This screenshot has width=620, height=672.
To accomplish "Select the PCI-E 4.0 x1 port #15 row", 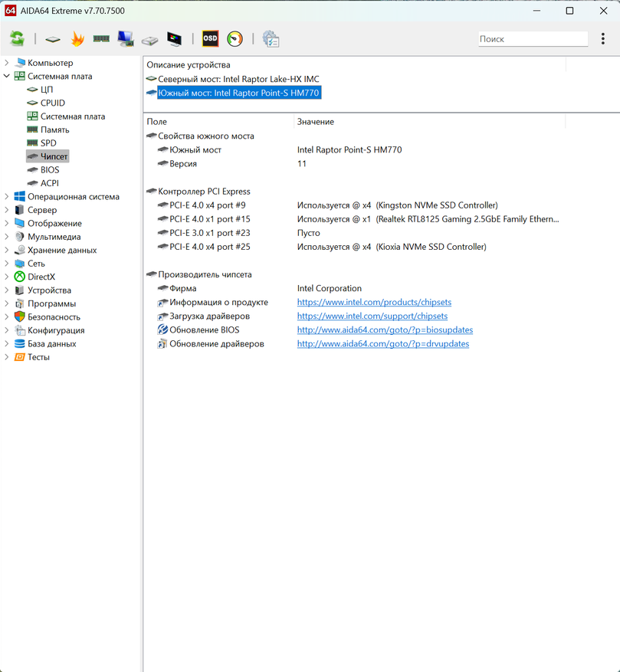I will [210, 219].
